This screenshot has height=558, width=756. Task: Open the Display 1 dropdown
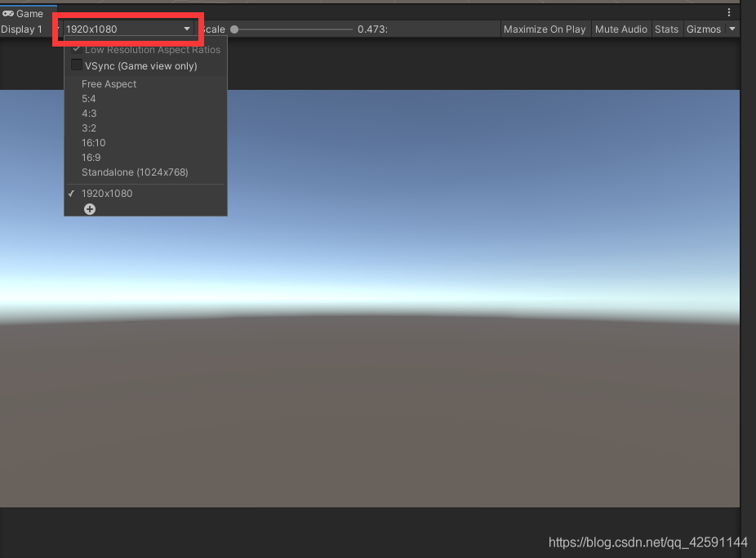pos(29,29)
